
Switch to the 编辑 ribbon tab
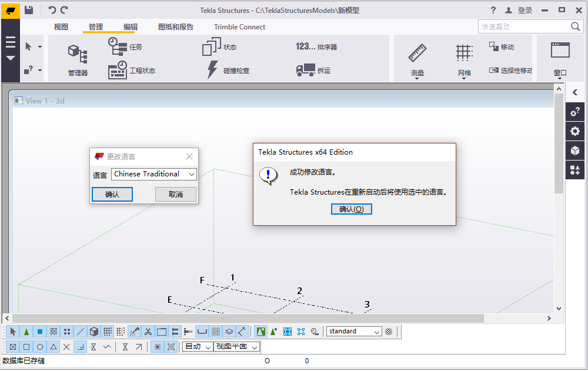pos(130,27)
